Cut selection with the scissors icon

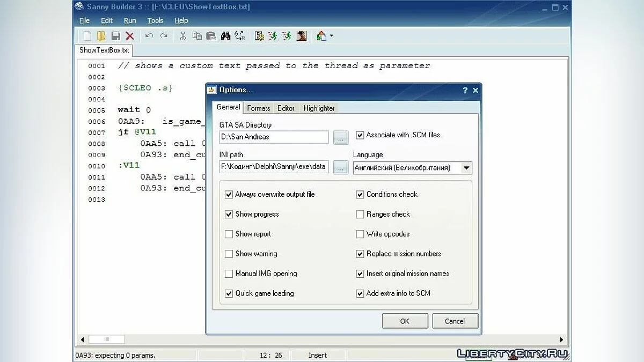pyautogui.click(x=183, y=36)
